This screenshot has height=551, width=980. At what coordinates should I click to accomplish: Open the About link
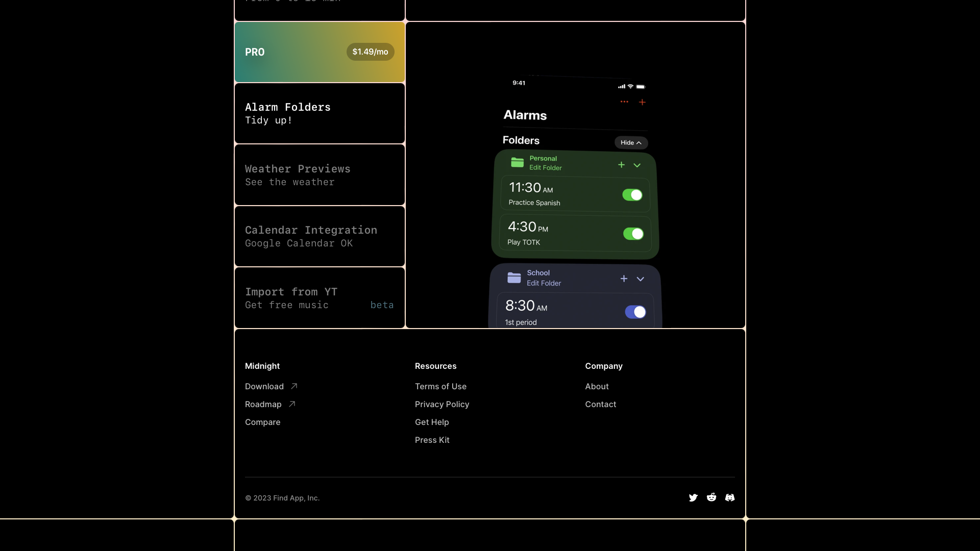(x=597, y=386)
